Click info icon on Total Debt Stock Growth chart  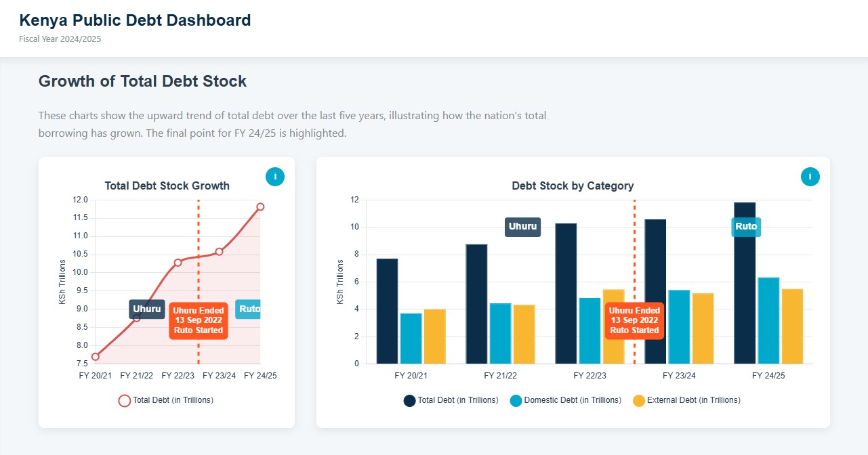pos(275,177)
